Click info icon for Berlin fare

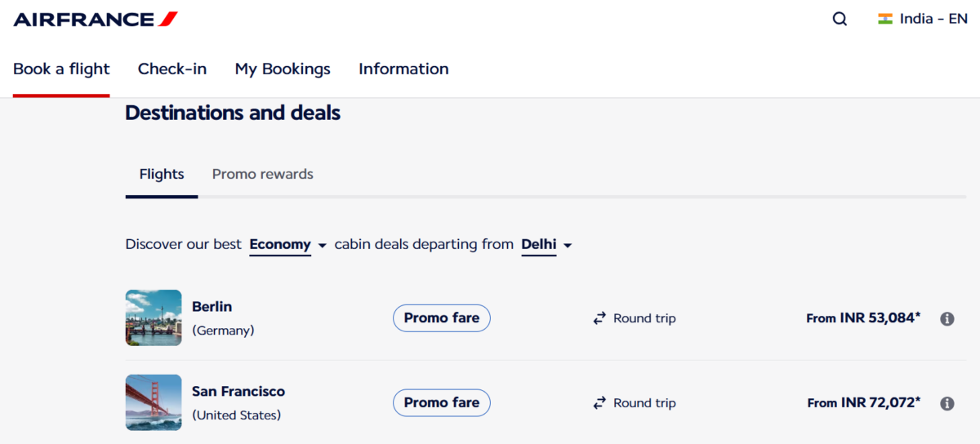[947, 319]
